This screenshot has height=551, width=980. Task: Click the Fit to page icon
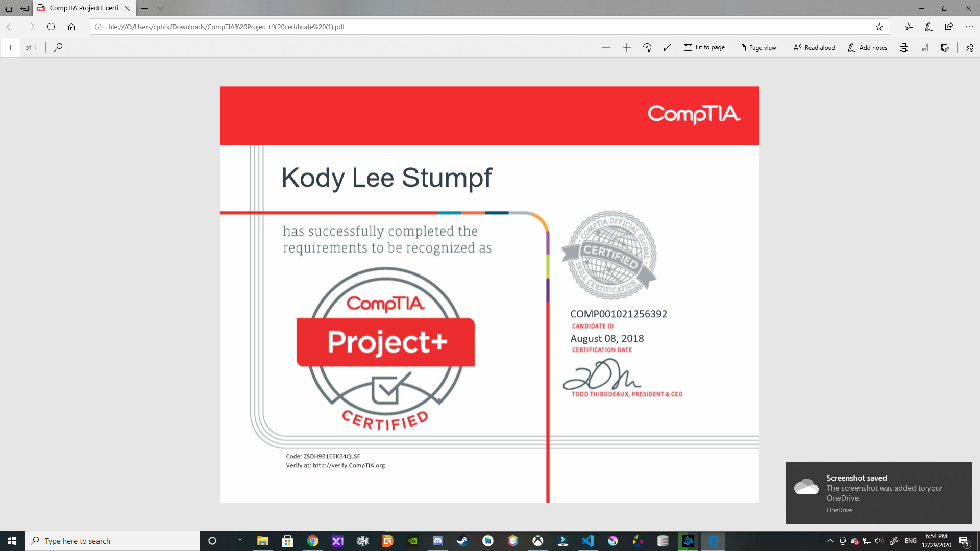[x=689, y=47]
